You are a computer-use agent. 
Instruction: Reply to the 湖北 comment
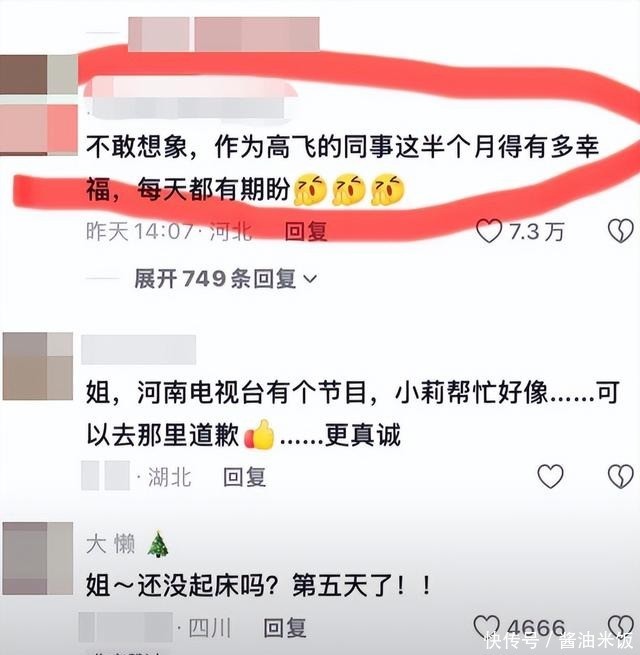point(245,477)
